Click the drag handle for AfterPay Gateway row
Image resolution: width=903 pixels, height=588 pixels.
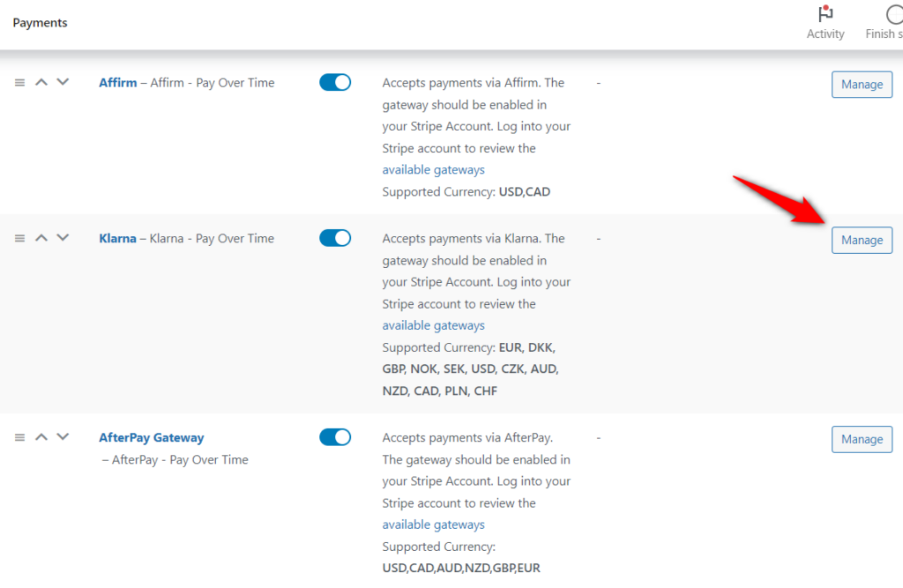[19, 437]
